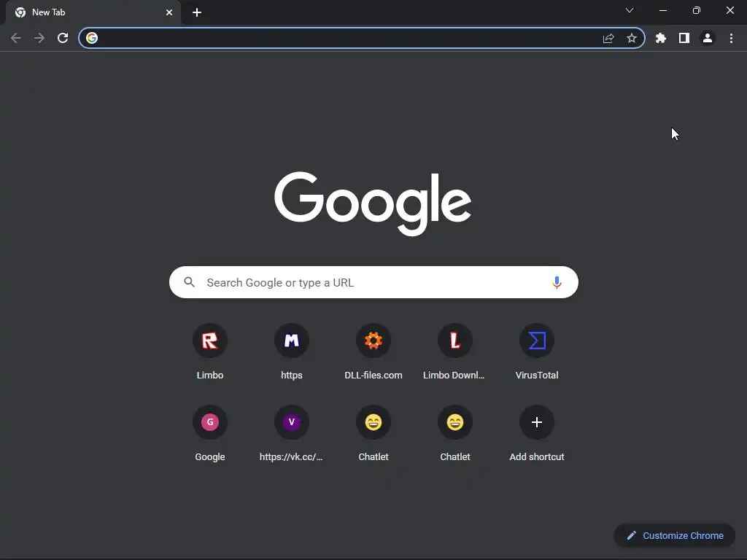This screenshot has height=560, width=747.
Task: Open the profile avatar menu
Action: [x=708, y=38]
